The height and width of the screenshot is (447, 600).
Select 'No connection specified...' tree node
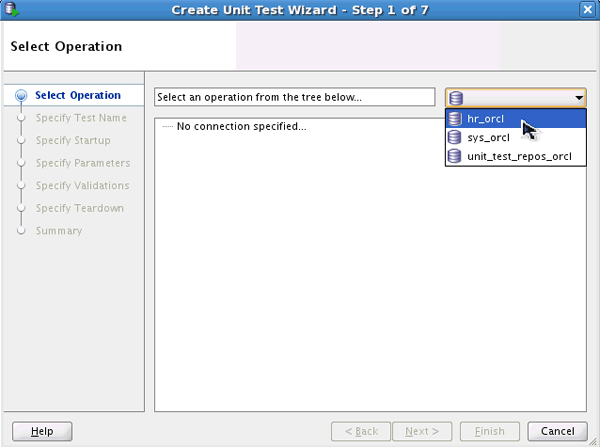click(241, 127)
